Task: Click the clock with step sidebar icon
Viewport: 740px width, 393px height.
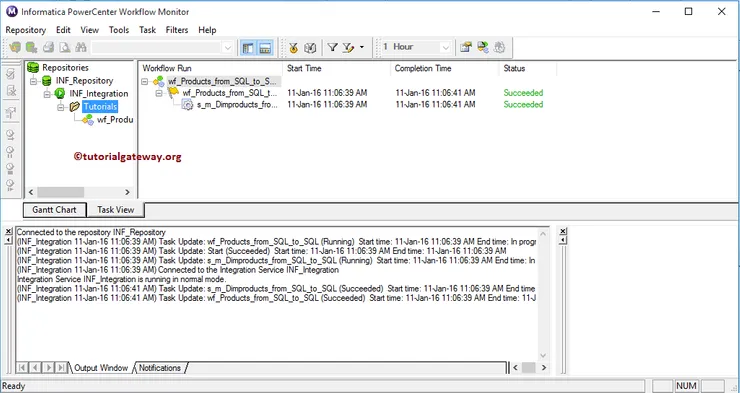Action: coord(10,184)
